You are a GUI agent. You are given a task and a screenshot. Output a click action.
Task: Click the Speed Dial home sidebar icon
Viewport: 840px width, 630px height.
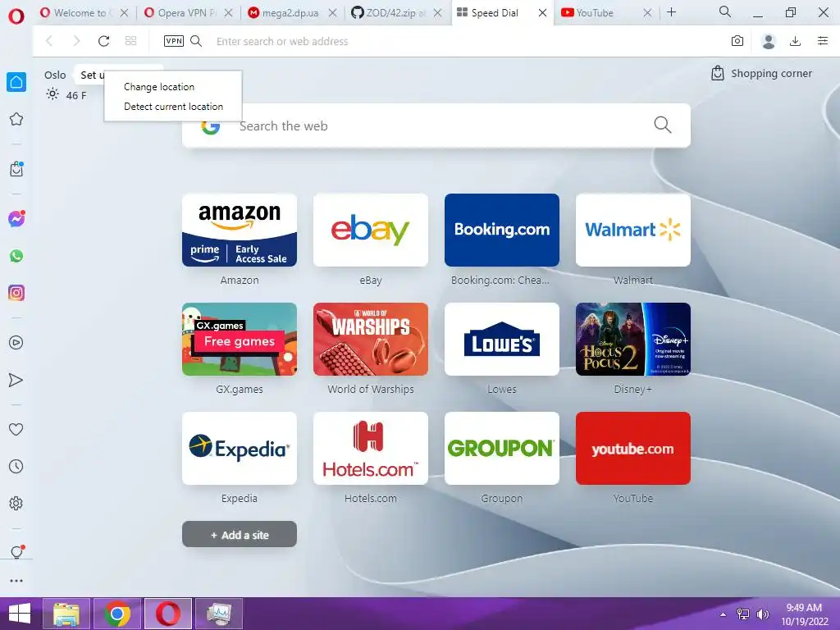coord(16,82)
